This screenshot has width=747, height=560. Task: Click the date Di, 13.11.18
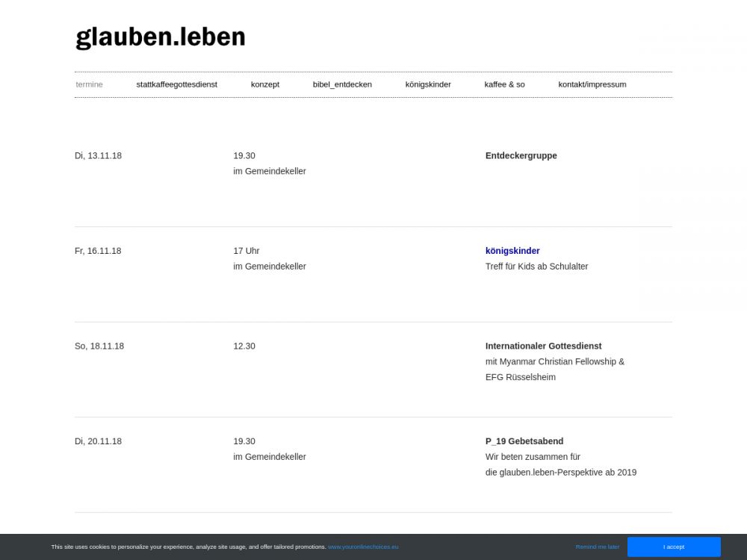[x=98, y=156]
